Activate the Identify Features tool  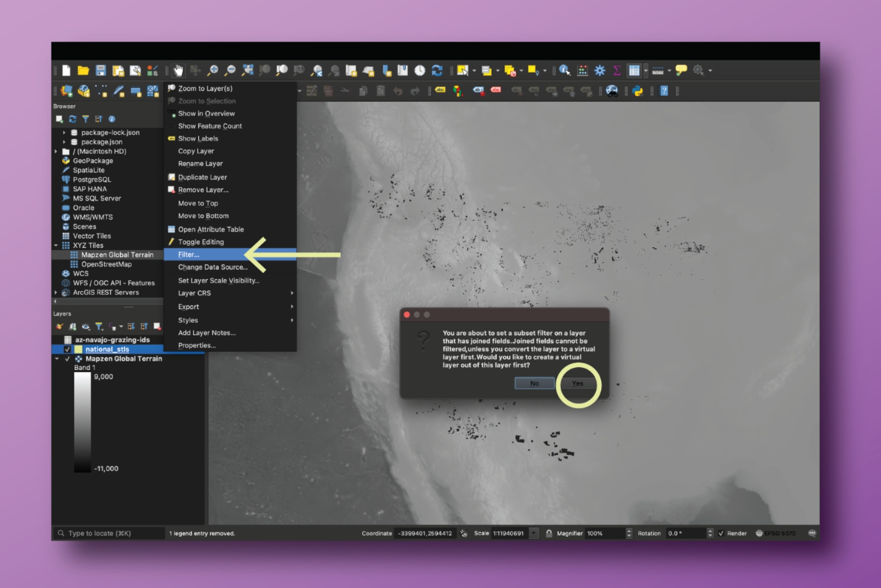(564, 70)
